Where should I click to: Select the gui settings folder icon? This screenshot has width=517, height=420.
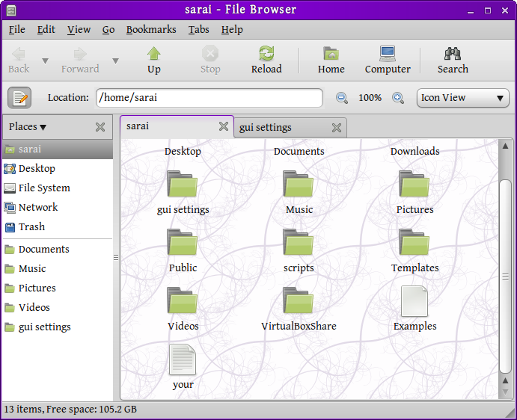pyautogui.click(x=183, y=184)
